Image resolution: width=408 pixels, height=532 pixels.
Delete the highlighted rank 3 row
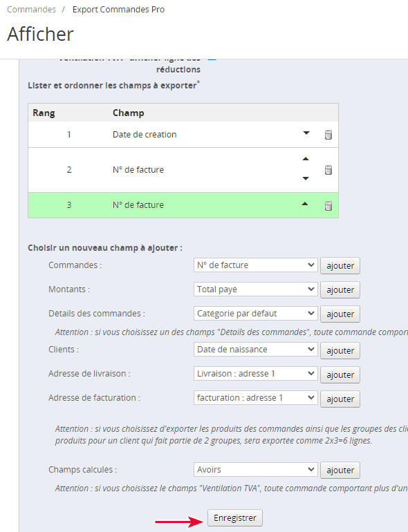328,206
